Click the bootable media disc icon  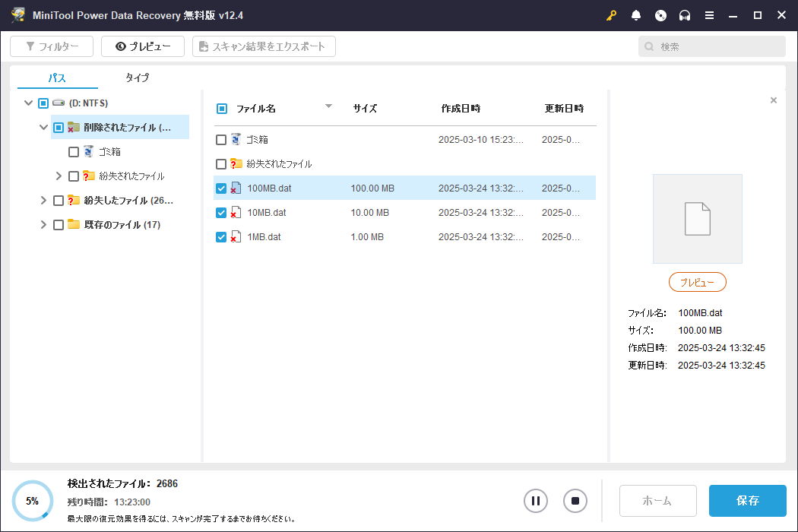(x=660, y=14)
